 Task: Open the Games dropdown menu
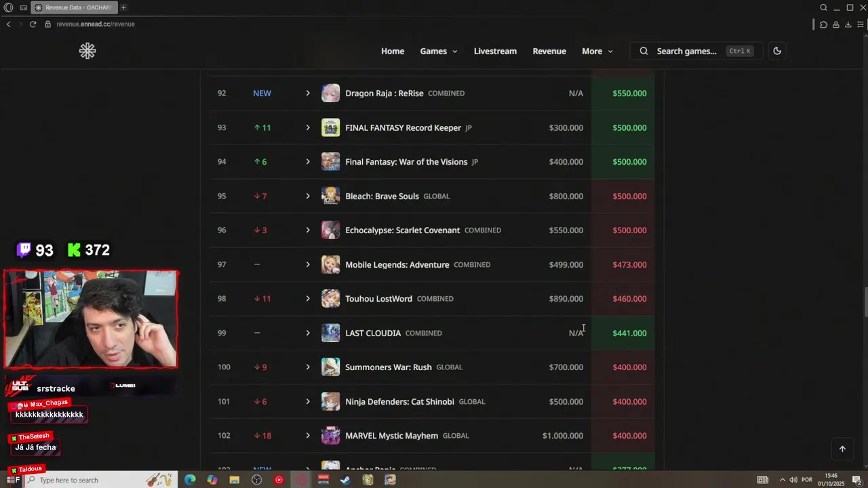pos(439,51)
